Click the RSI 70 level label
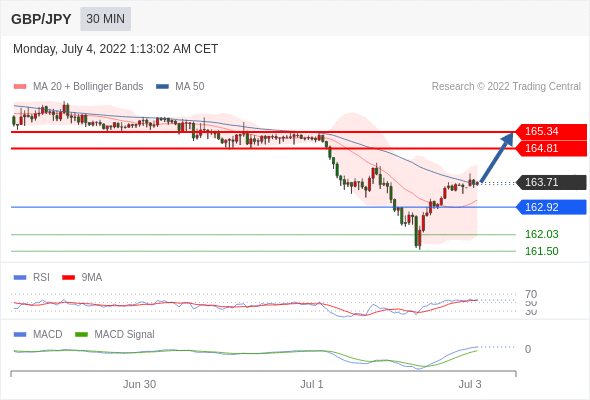Screen dimensions: 590x400 (x=531, y=294)
